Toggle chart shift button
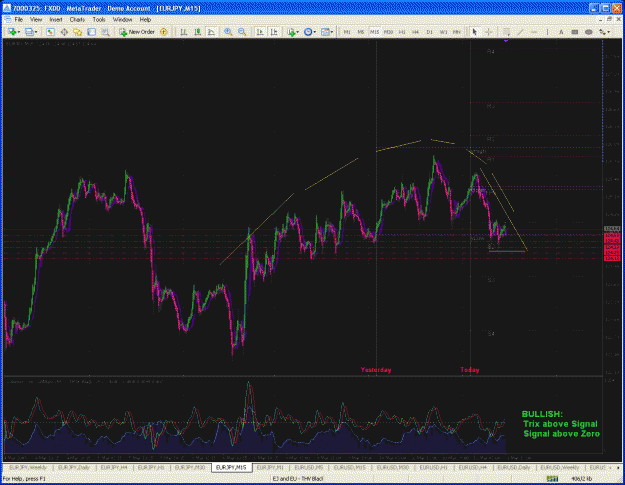The height and width of the screenshot is (485, 625). tap(274, 32)
